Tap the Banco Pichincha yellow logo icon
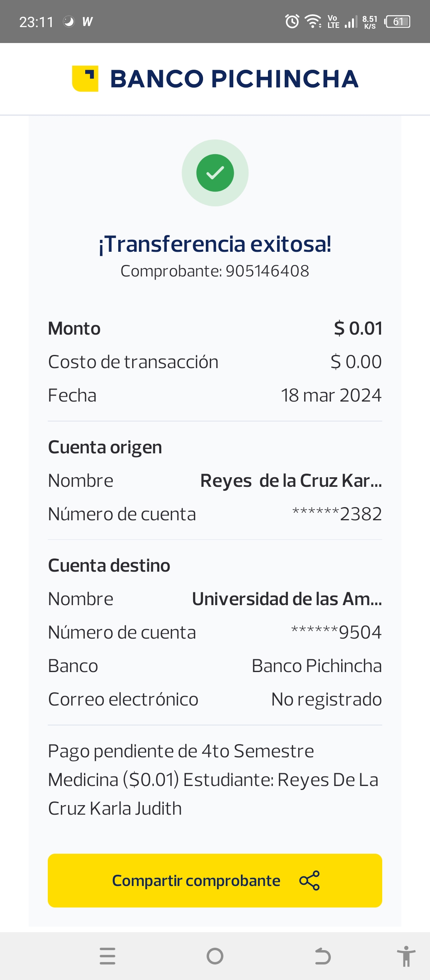Image resolution: width=430 pixels, height=980 pixels. [x=85, y=78]
